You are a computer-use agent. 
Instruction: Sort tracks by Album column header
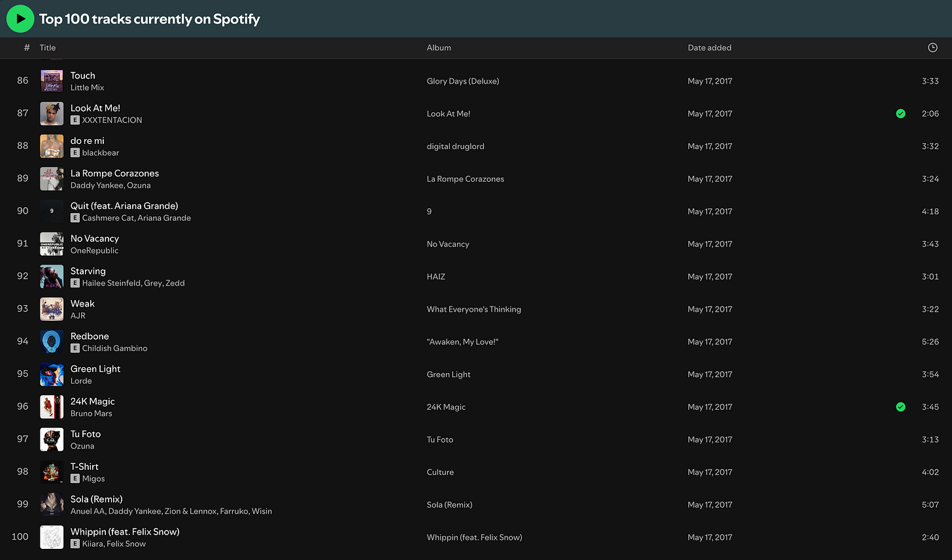[x=439, y=48]
